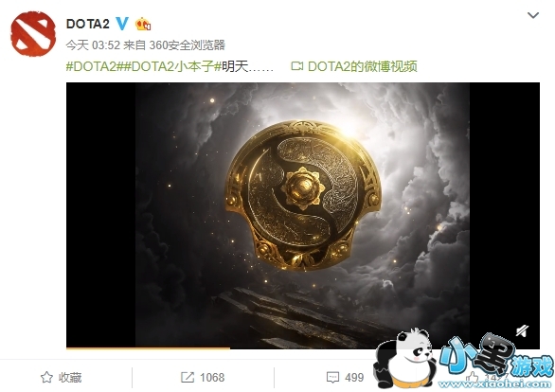This screenshot has height=392, width=555.
Task: Click the thumbs-up like icon
Action: pyautogui.click(x=472, y=377)
